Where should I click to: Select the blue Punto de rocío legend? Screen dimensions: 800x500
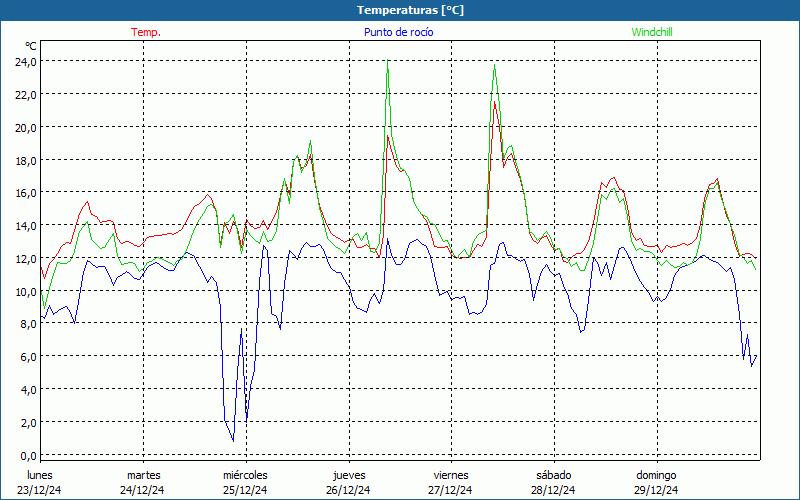(398, 32)
